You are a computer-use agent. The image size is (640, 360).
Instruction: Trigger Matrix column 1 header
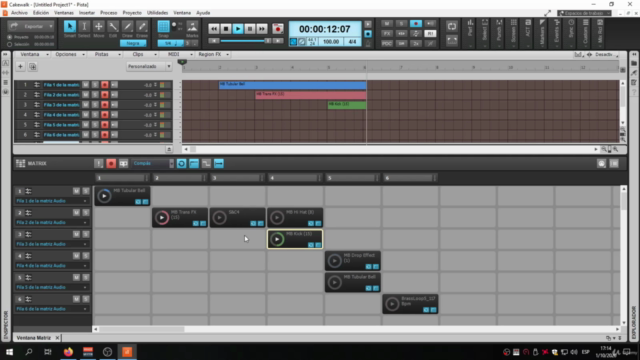(x=122, y=178)
